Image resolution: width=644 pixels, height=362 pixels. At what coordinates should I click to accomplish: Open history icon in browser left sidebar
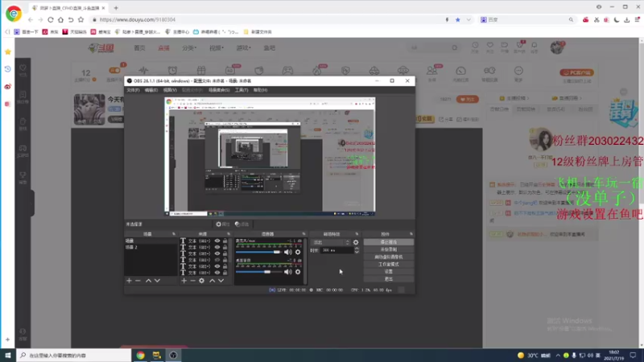8,69
